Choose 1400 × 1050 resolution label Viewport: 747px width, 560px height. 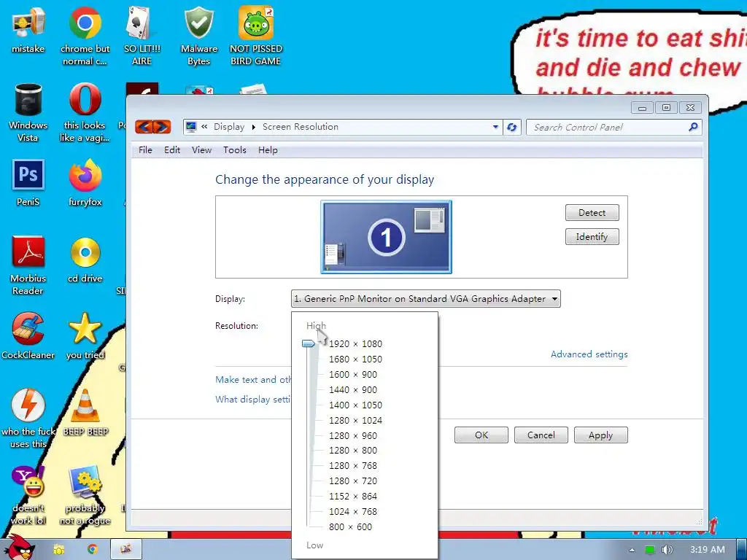coord(355,405)
